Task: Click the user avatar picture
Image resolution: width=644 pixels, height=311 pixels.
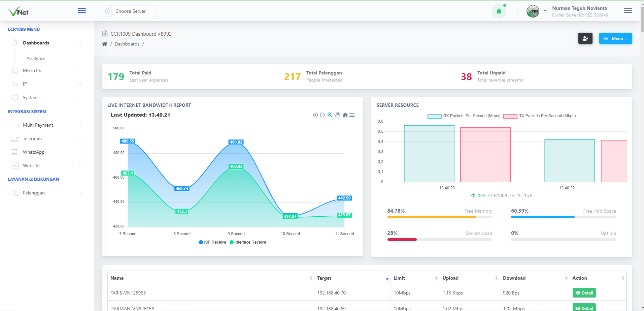Action: pos(533,11)
